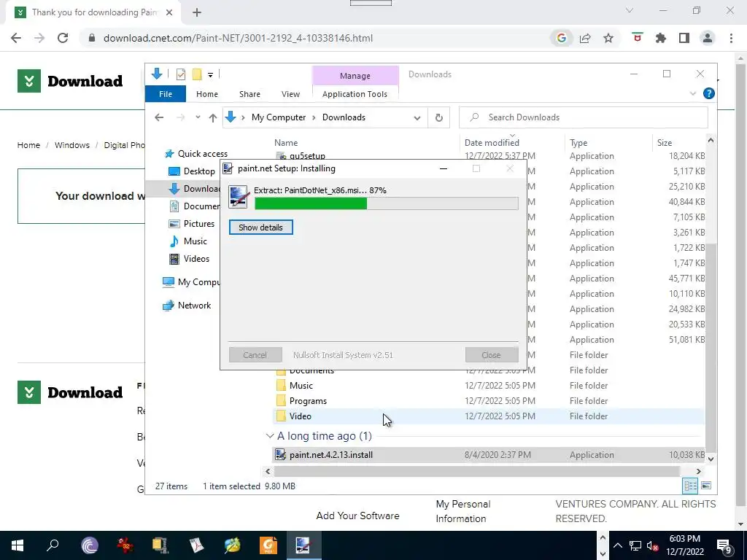Viewport: 747px width, 560px height.
Task: Click the muted volume icon in system tray
Action: [653, 545]
